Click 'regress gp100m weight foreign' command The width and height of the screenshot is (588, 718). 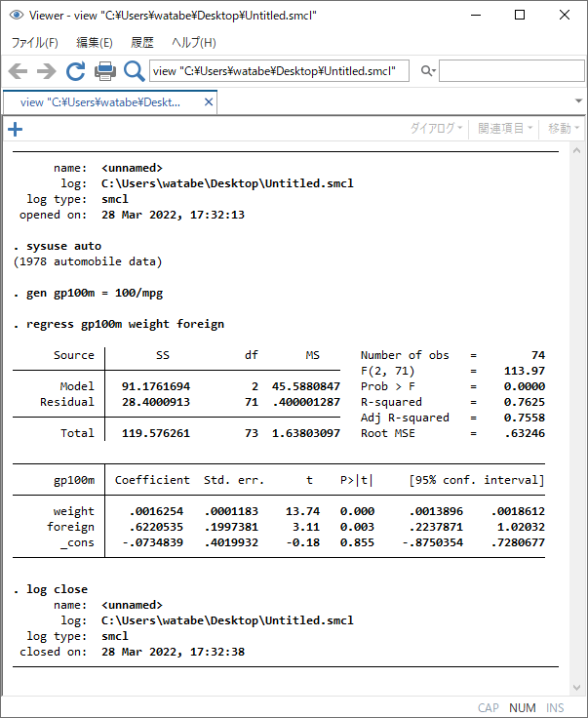(x=126, y=324)
